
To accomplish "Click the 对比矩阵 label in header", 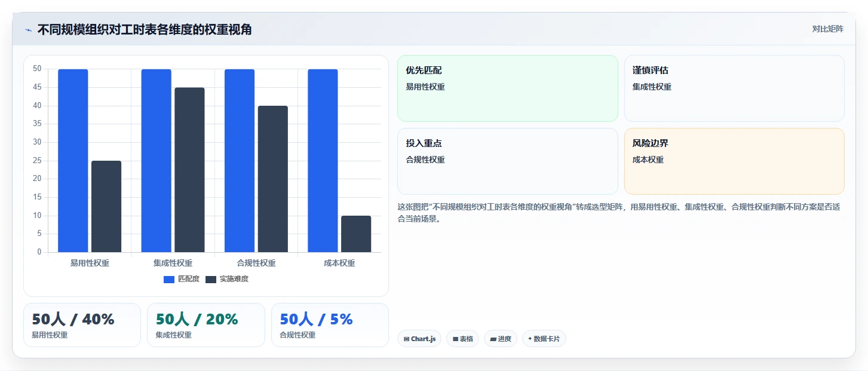I will click(x=827, y=29).
